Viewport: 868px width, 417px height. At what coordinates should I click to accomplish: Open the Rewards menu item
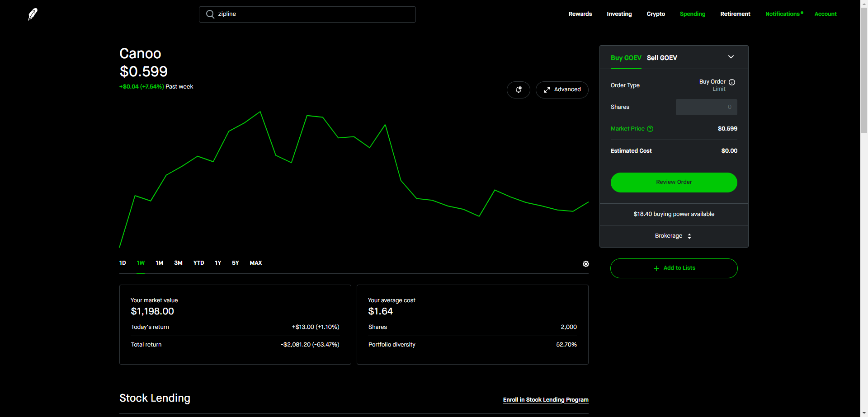click(x=580, y=14)
